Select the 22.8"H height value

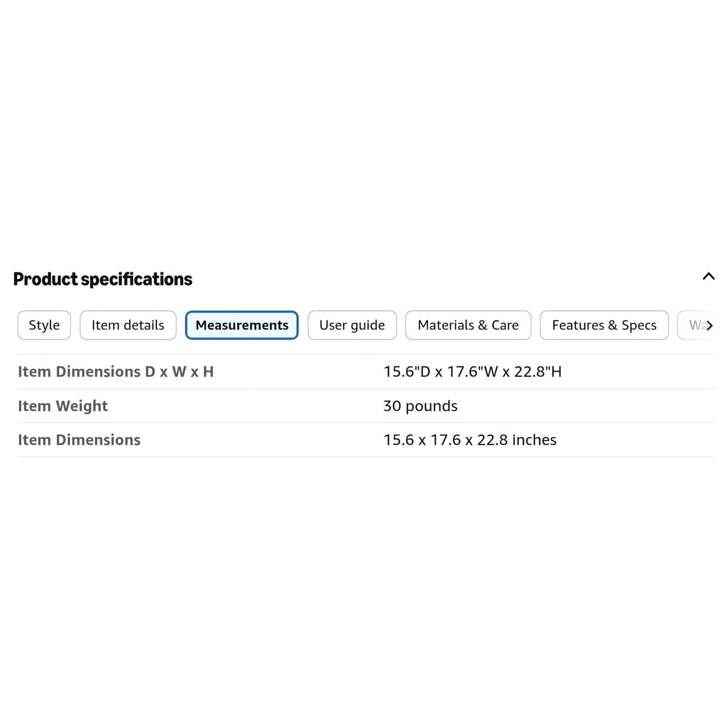(x=538, y=372)
